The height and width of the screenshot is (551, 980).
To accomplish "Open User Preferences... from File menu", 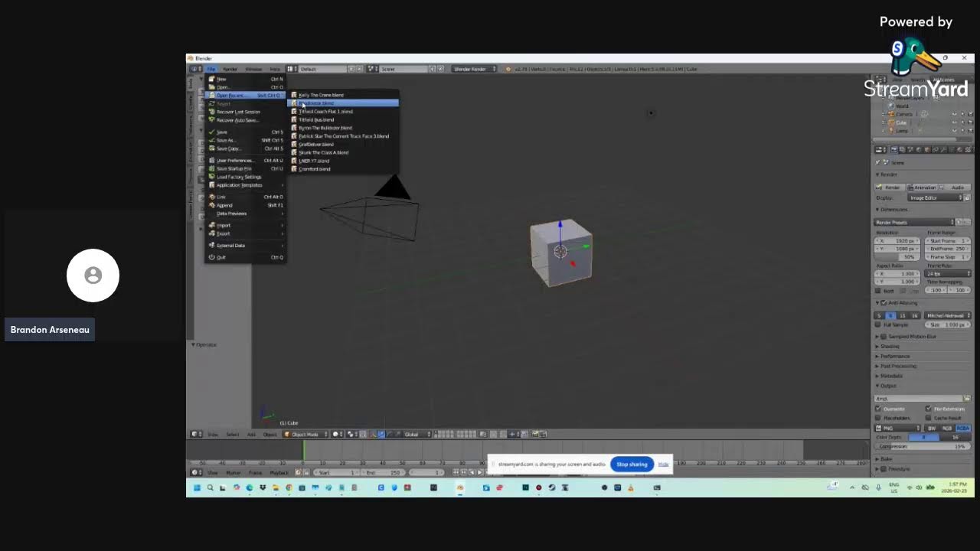I will (x=245, y=161).
